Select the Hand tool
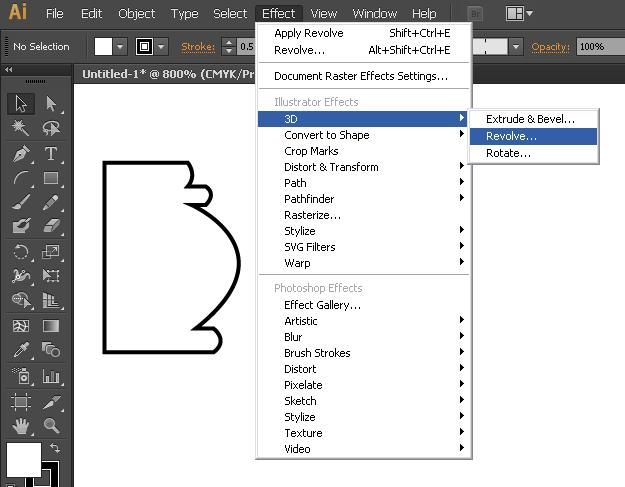The width and height of the screenshot is (625, 487). click(21, 426)
